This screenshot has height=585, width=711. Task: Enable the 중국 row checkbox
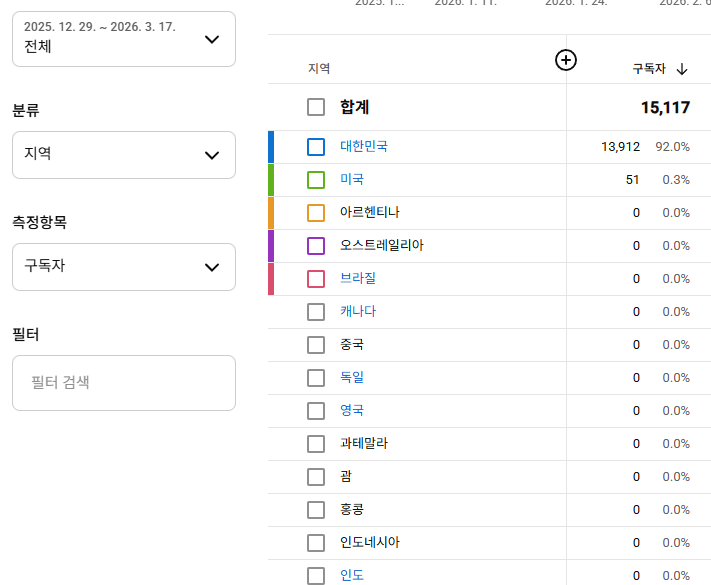tap(316, 345)
